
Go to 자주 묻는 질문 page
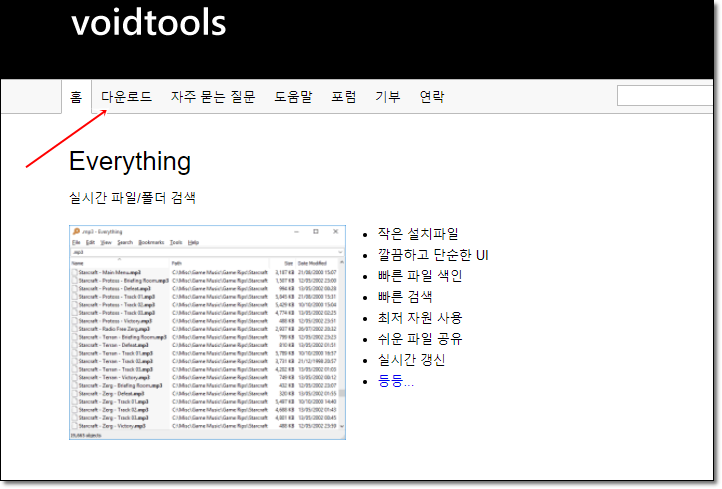[213, 97]
